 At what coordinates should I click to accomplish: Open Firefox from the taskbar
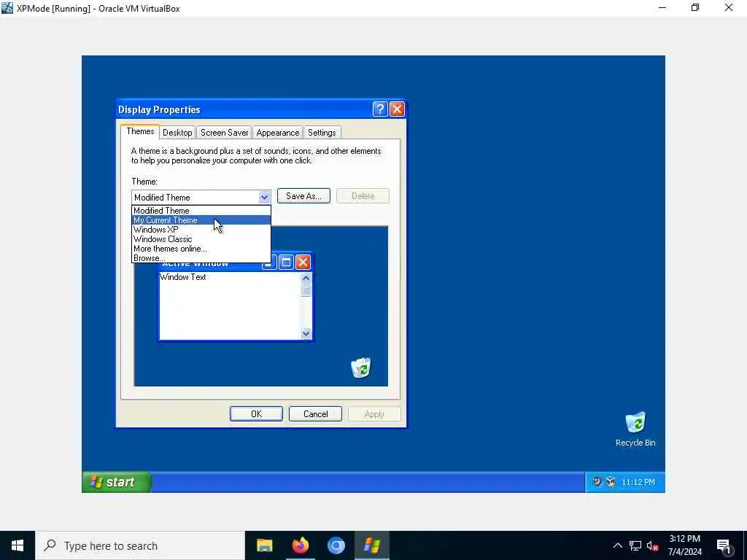(x=300, y=545)
